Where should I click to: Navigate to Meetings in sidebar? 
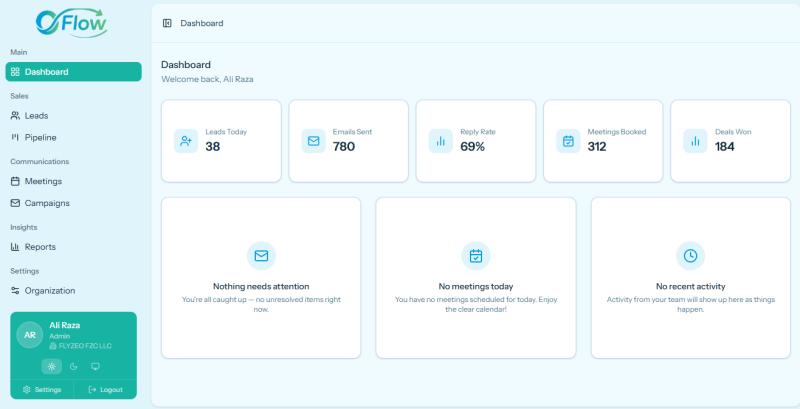(x=73, y=182)
